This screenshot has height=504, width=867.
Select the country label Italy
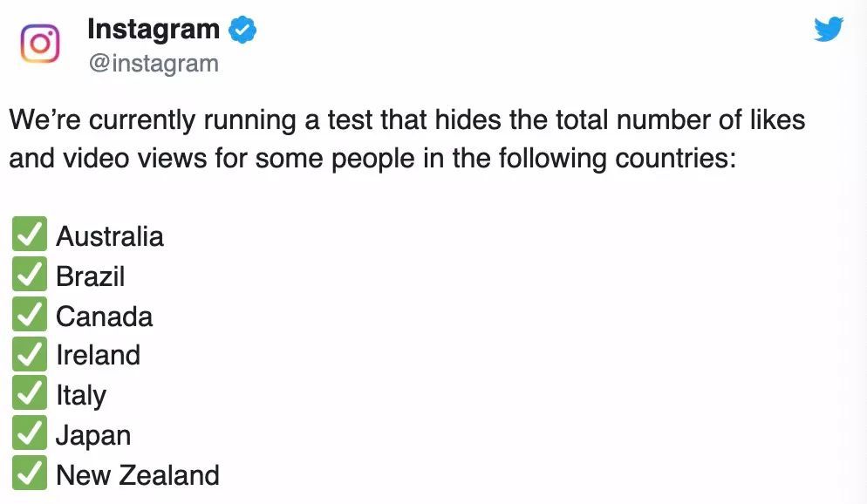81,393
